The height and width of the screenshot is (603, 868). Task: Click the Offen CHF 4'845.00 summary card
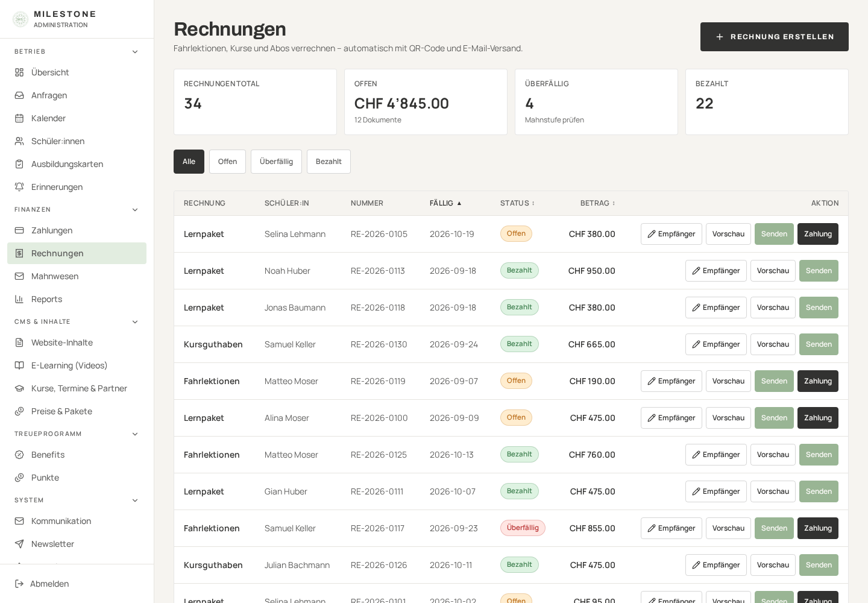[426, 102]
